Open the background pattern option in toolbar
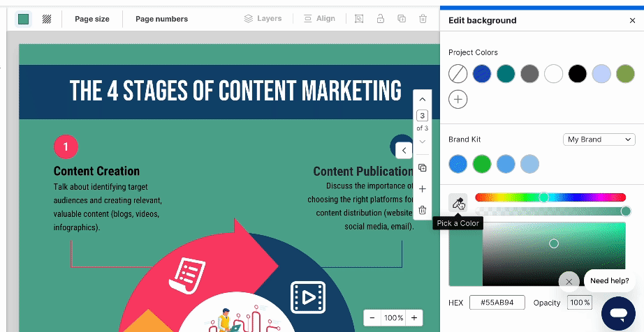This screenshot has width=644, height=332. point(47,19)
